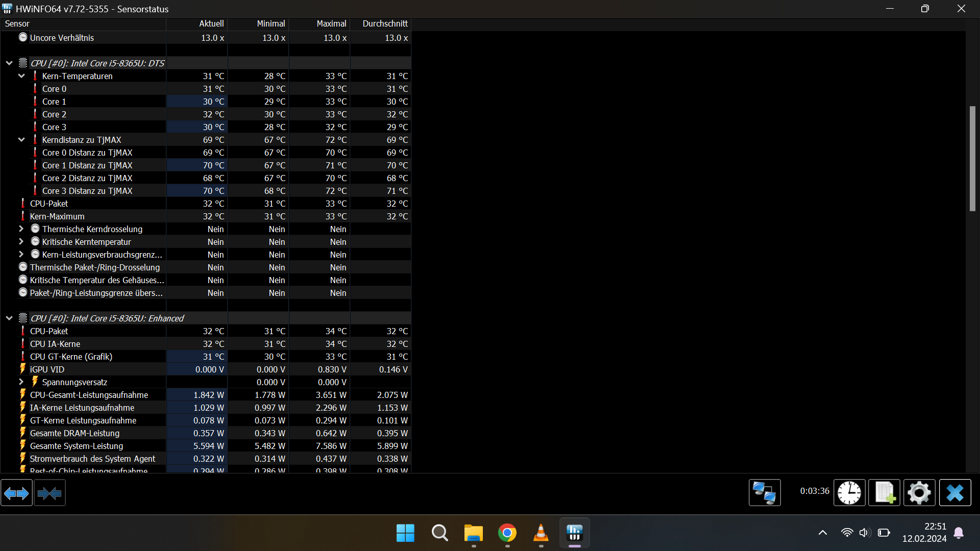Click the VLC media player taskbar icon
Screen dimensions: 980x551
(x=541, y=533)
